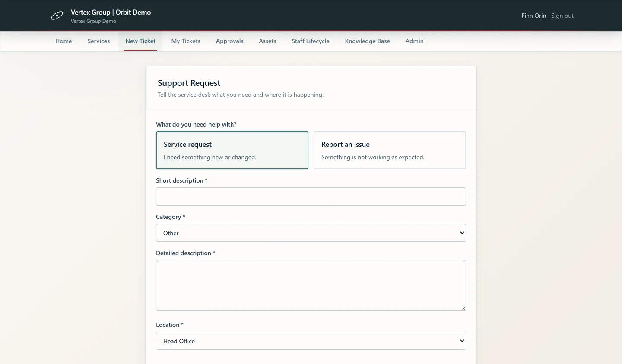Click the Support Request heading
The width and height of the screenshot is (622, 364).
(x=189, y=83)
